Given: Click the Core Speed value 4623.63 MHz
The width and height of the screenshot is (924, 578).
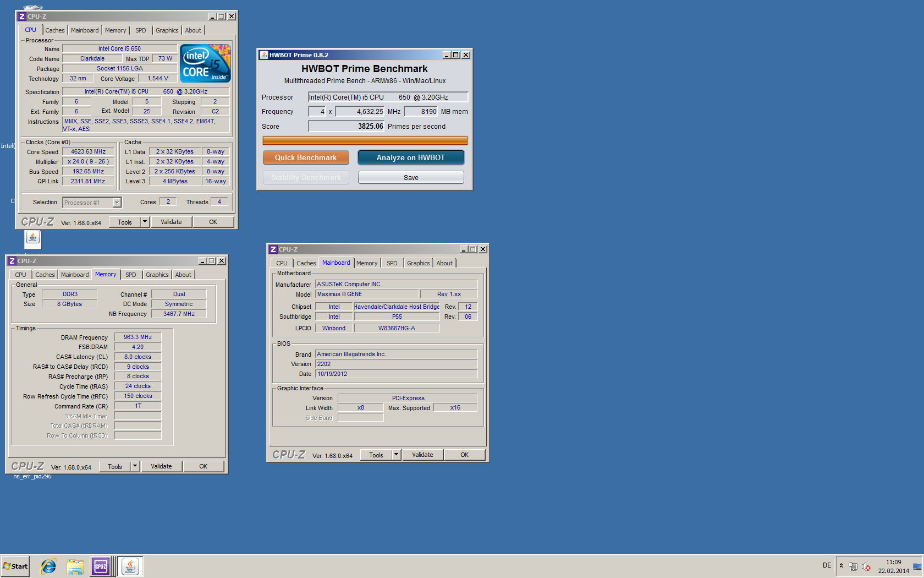Looking at the screenshot, I should (x=88, y=152).
